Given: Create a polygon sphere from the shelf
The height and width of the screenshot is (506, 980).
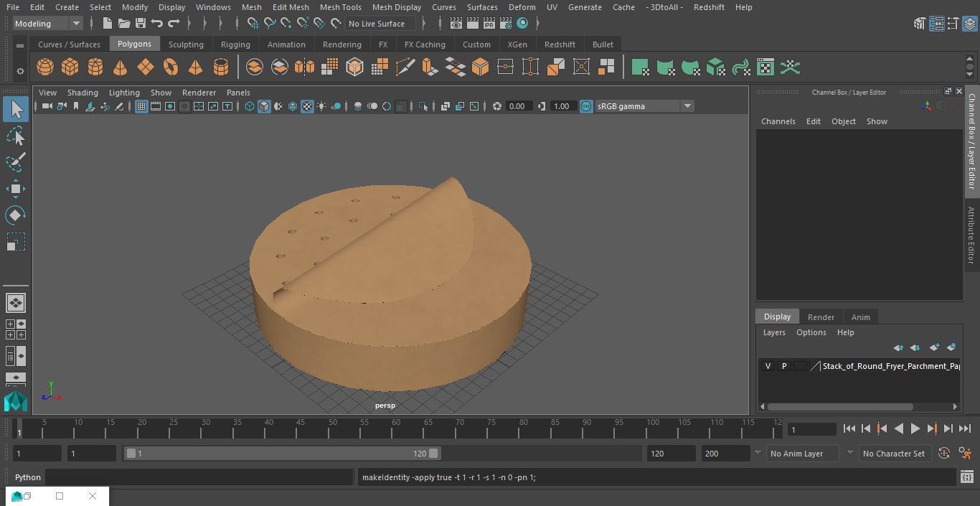Looking at the screenshot, I should click(45, 67).
